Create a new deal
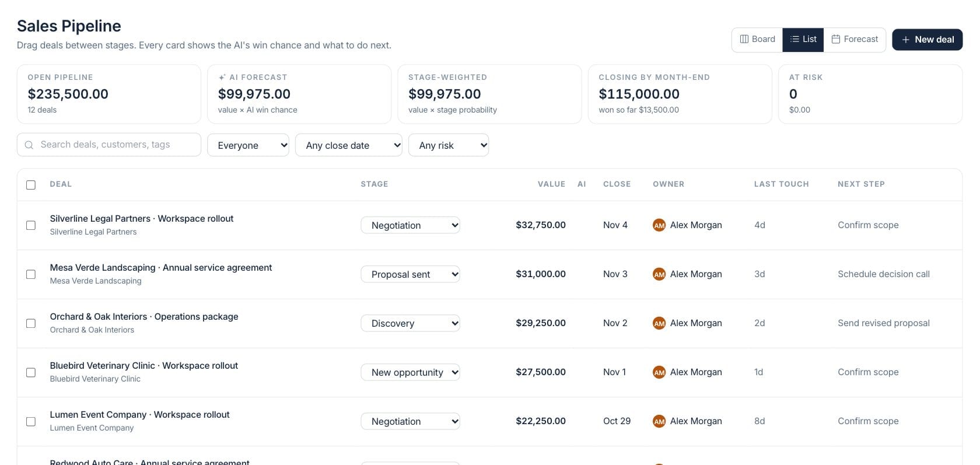The image size is (980, 465). 928,40
